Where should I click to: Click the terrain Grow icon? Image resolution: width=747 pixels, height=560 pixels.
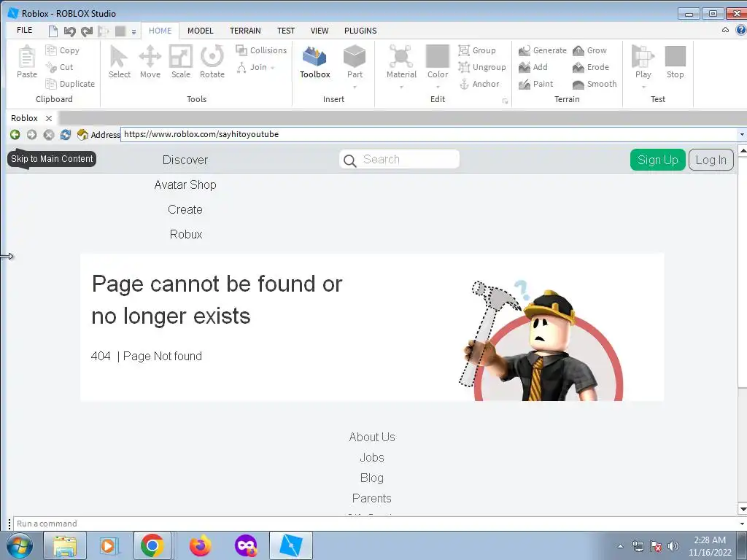point(578,50)
